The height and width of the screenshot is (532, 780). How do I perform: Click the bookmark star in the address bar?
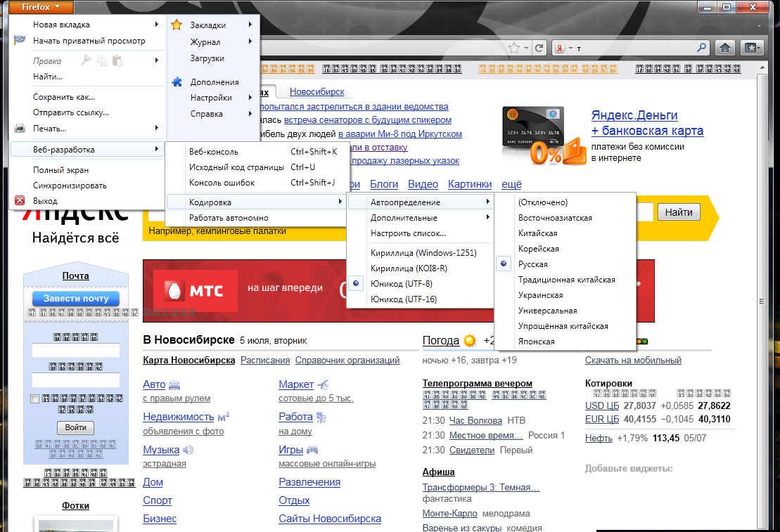(515, 48)
